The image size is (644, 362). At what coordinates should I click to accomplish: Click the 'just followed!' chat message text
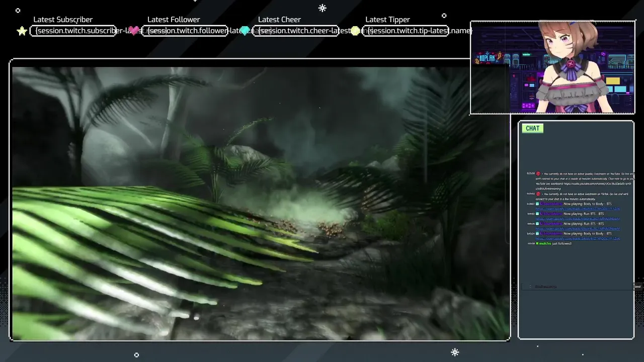coord(562,243)
